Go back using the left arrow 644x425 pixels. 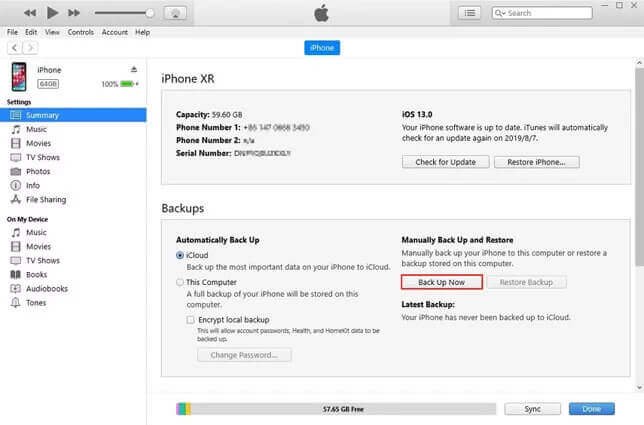click(14, 47)
